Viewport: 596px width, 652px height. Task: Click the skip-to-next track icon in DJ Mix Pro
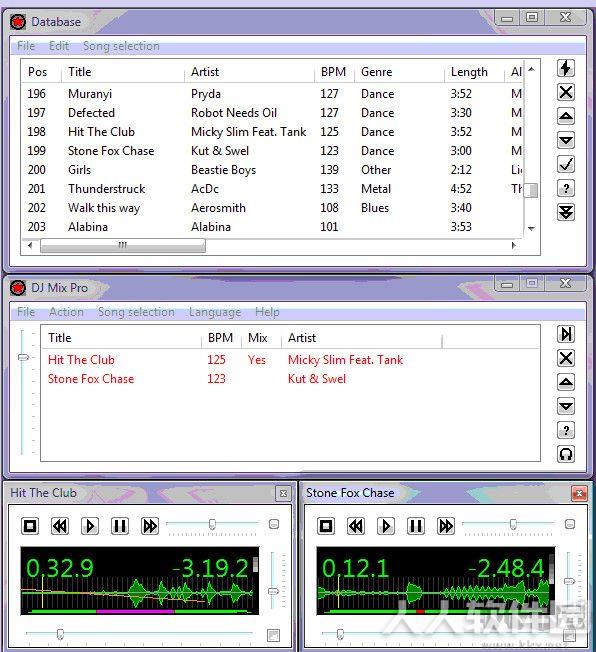click(566, 334)
